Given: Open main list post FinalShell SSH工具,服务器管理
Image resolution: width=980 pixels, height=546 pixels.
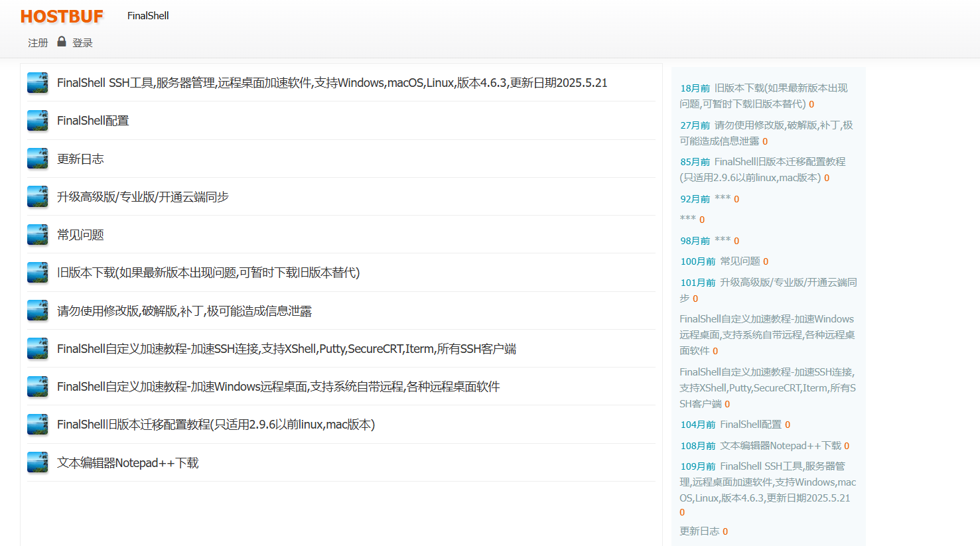Looking at the screenshot, I should pos(332,83).
